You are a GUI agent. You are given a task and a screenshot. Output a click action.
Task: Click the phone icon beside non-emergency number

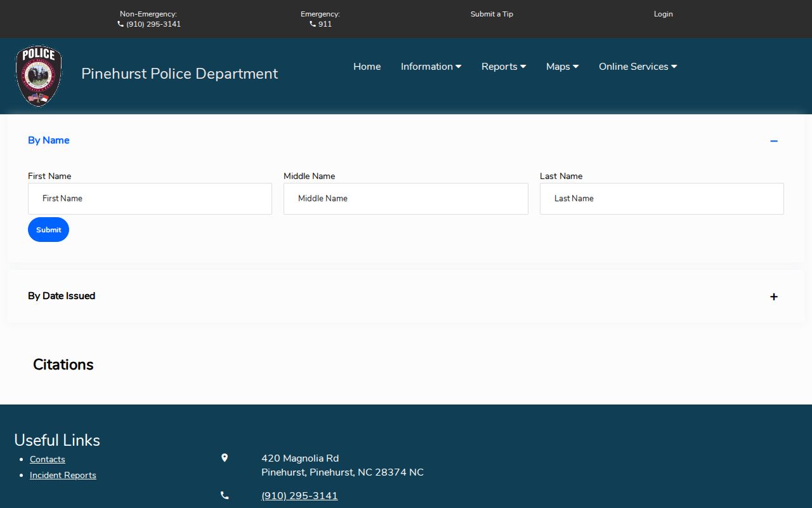tap(121, 24)
